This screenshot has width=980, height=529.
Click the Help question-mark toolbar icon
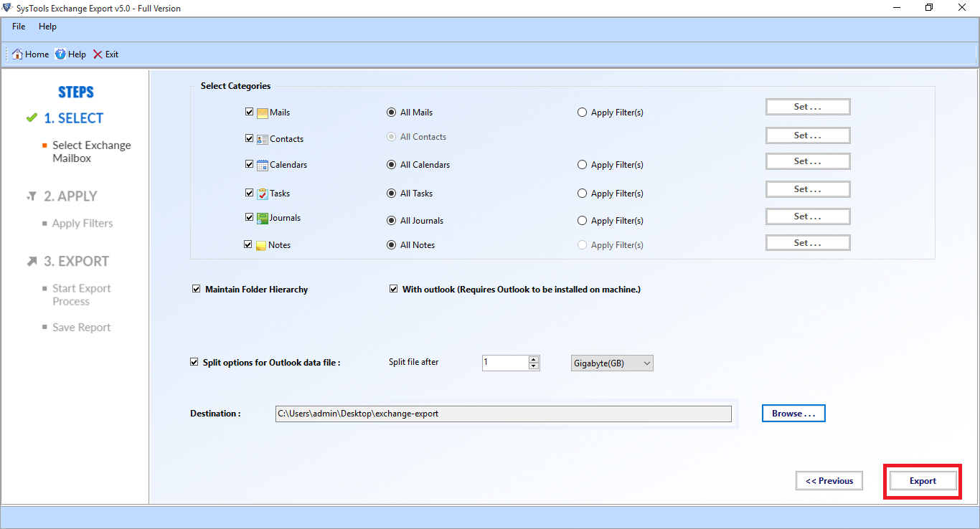coord(60,54)
